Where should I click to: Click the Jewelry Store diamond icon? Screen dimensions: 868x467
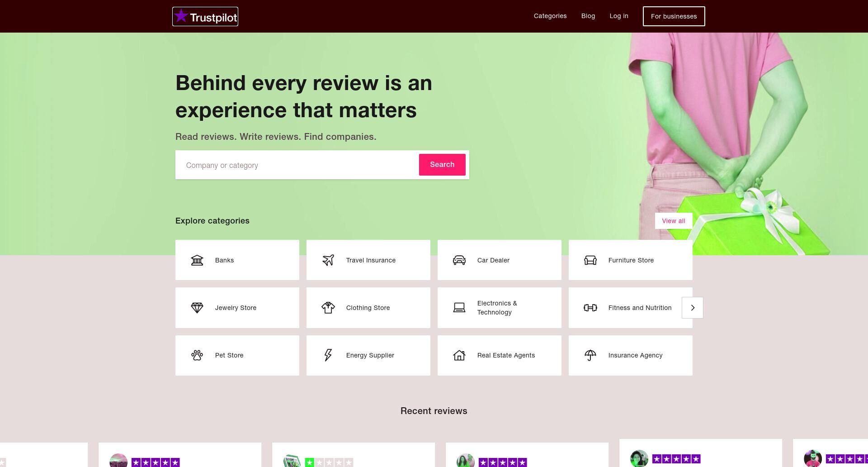click(x=197, y=308)
